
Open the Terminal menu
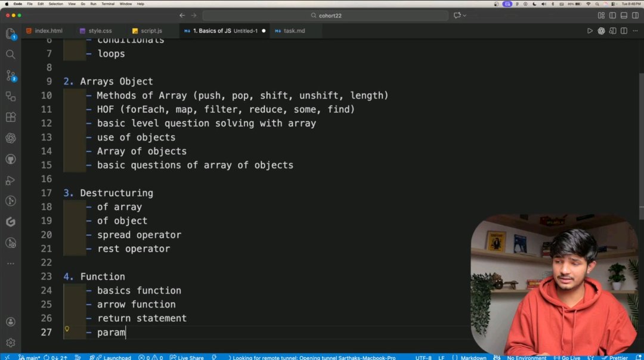tap(107, 4)
